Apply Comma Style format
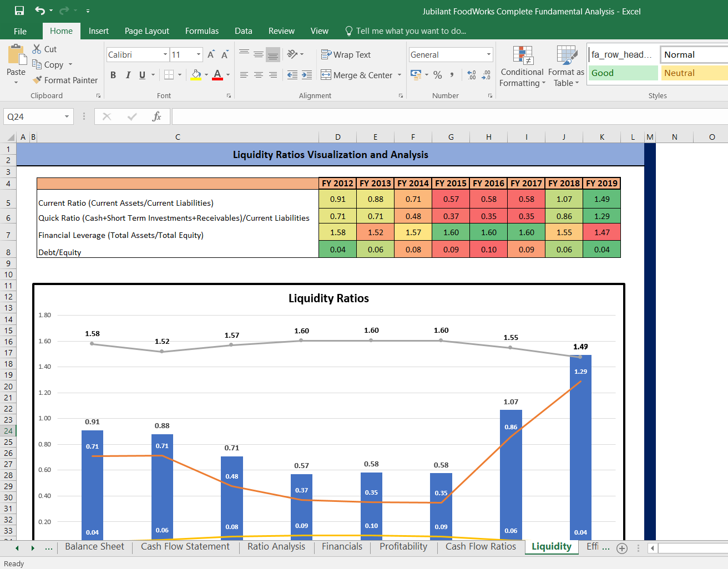 pos(452,75)
